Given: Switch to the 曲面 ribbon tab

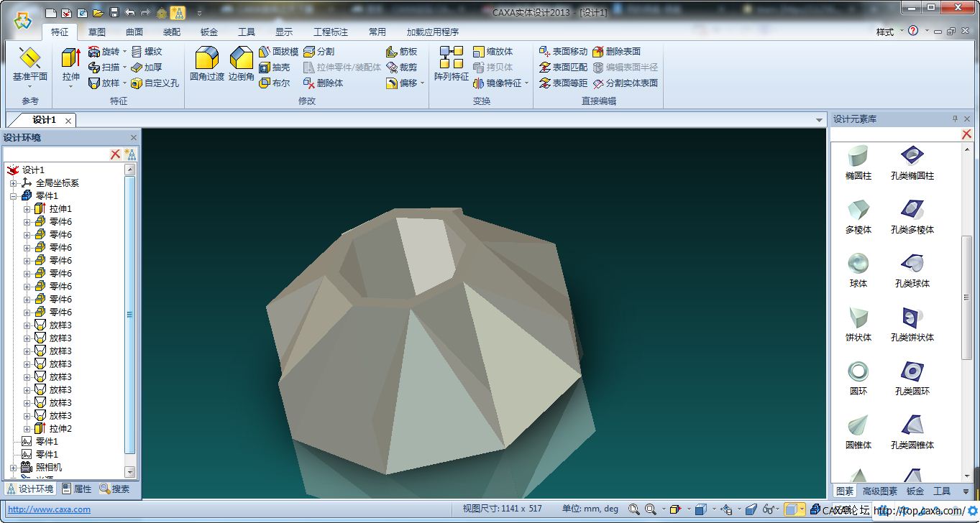Looking at the screenshot, I should coord(134,32).
